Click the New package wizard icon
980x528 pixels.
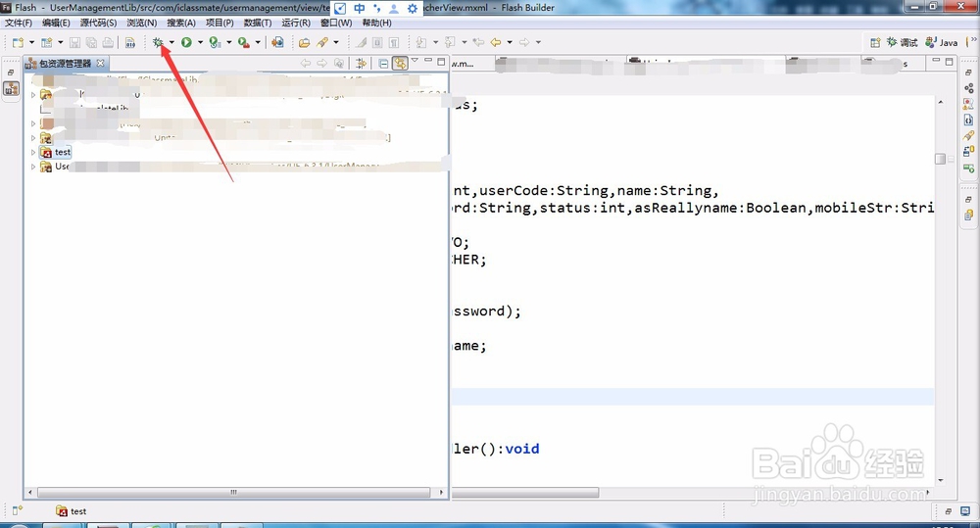(47, 42)
